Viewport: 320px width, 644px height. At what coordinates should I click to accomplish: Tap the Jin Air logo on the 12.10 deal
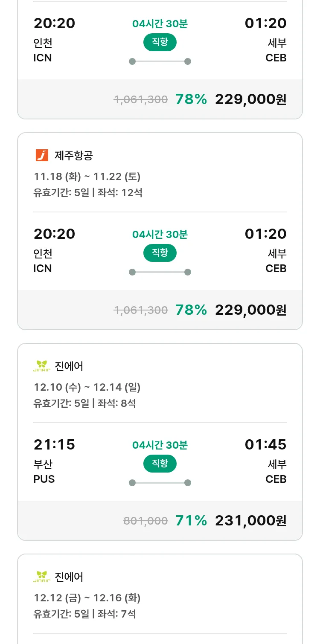pos(42,366)
